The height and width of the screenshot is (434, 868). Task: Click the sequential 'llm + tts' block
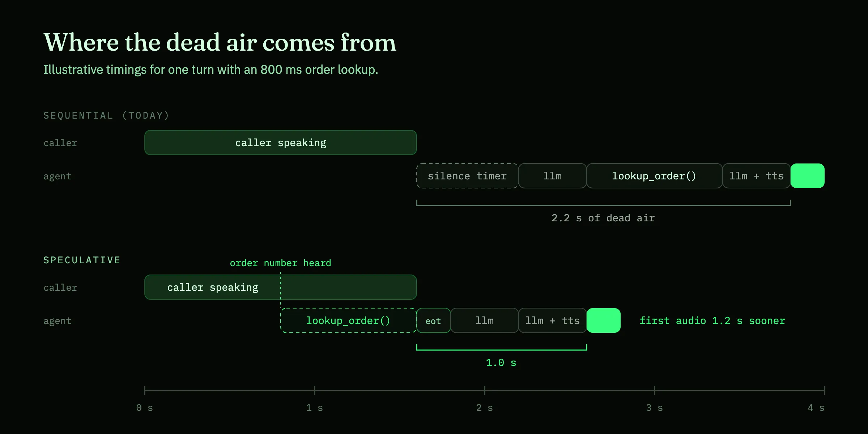coord(756,176)
